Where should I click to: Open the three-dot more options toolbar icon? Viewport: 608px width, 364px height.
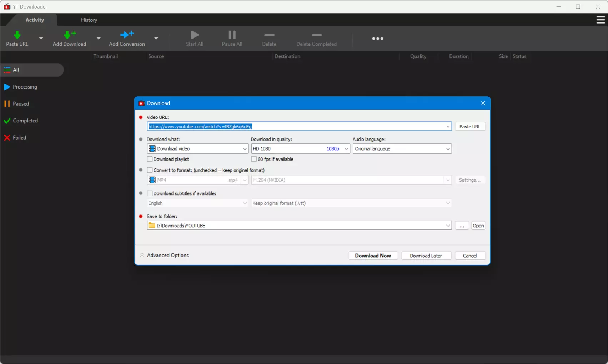click(378, 39)
